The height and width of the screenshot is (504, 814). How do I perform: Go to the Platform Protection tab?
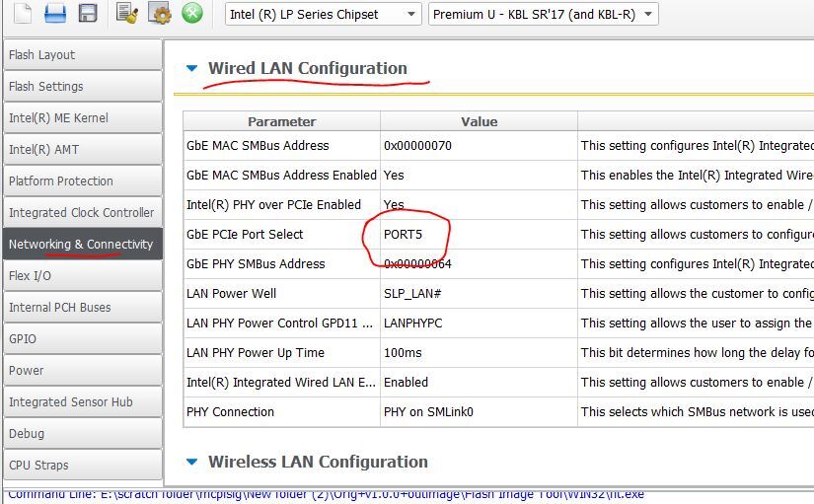82,181
